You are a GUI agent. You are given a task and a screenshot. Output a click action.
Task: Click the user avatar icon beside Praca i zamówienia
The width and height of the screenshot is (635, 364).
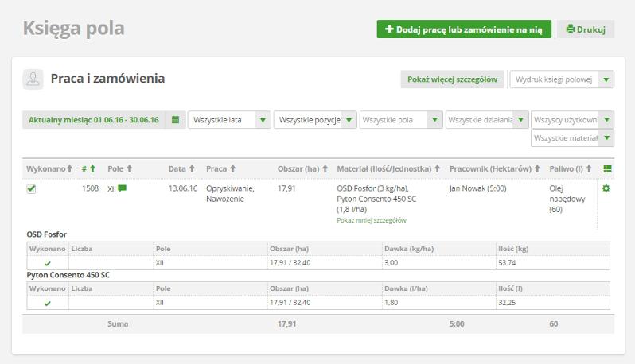pos(33,79)
